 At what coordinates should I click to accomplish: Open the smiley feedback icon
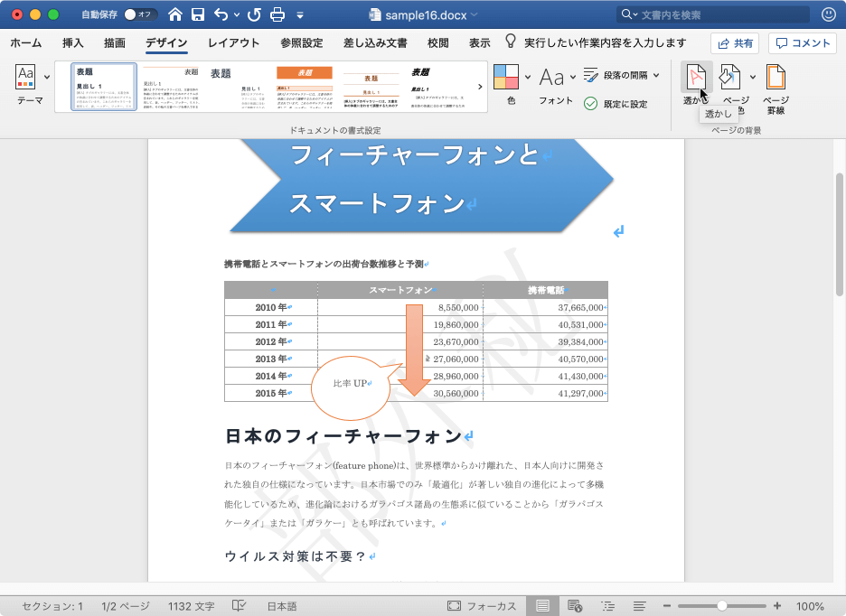(829, 14)
